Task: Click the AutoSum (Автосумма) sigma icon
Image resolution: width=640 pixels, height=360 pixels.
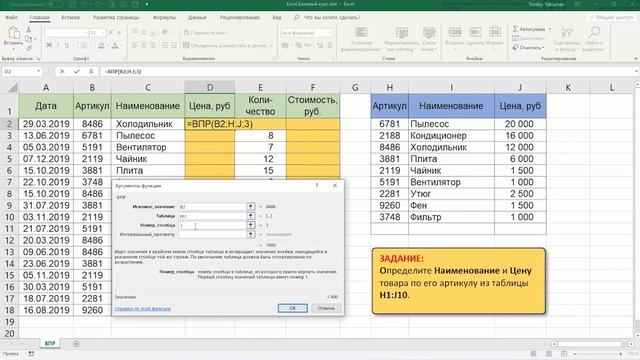Action: point(516,29)
